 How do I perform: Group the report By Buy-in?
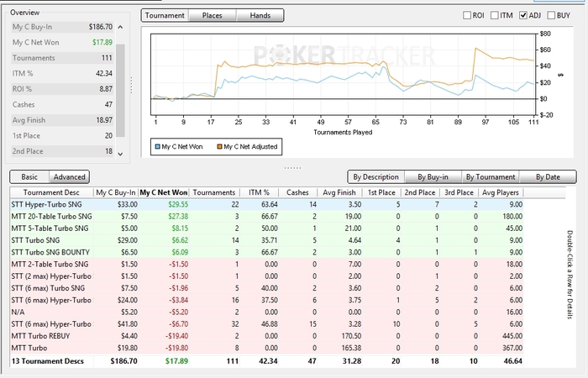(x=433, y=177)
